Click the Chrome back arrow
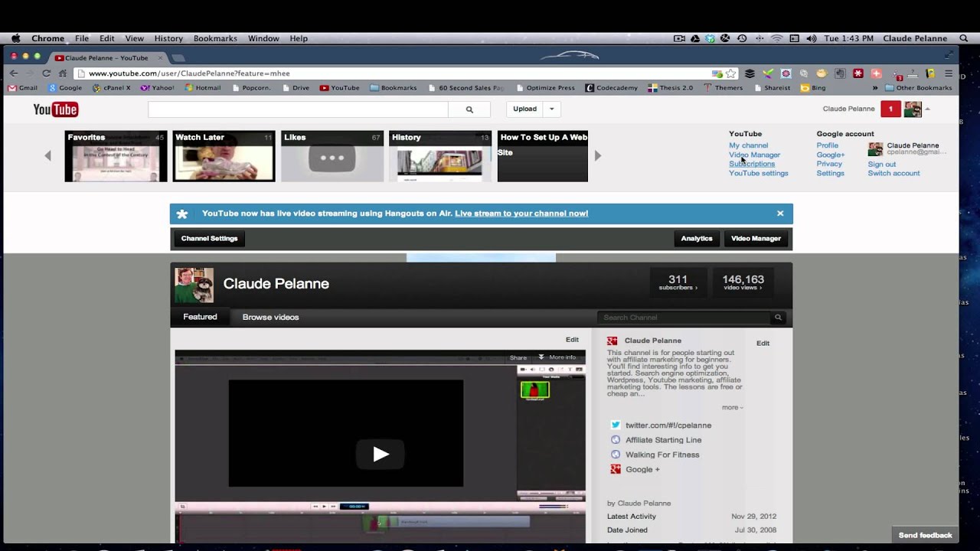Viewport: 980px width, 551px height. pos(14,73)
